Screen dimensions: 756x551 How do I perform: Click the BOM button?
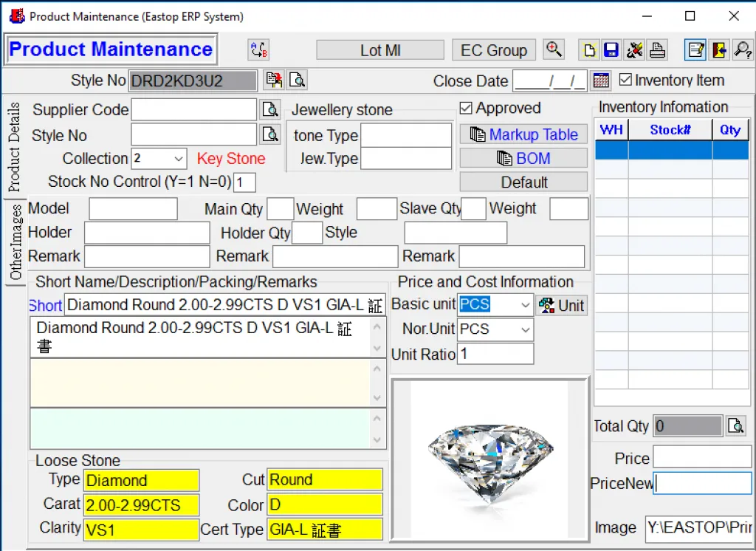(523, 158)
